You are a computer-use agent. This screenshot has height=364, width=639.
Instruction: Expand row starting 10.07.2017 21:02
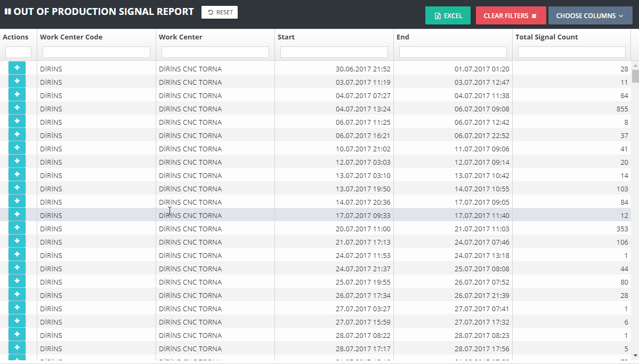(x=17, y=148)
